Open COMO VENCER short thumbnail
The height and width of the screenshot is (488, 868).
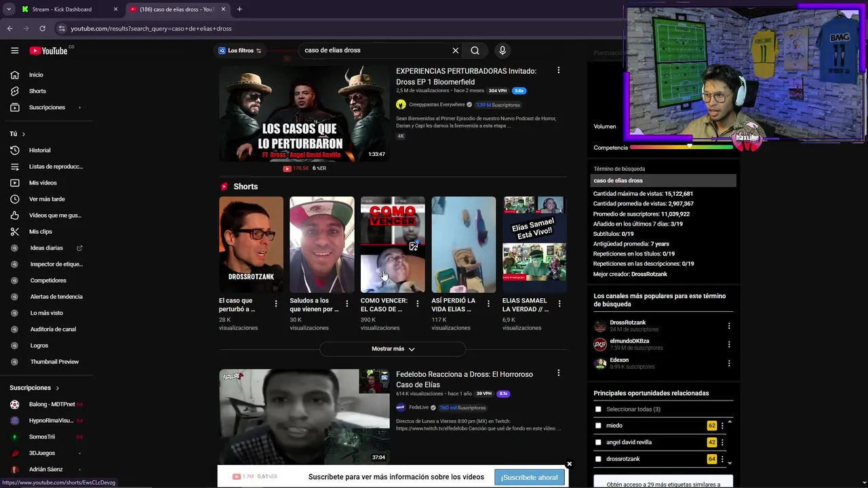(393, 245)
